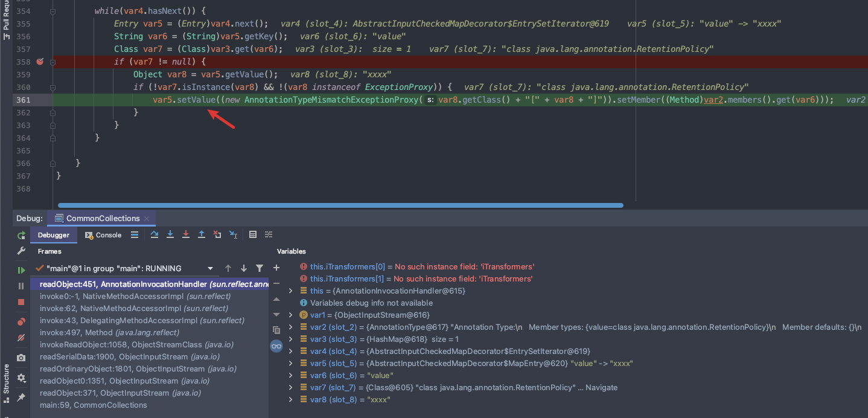Select next frame down arrow
The image size is (868, 418).
pyautogui.click(x=244, y=268)
